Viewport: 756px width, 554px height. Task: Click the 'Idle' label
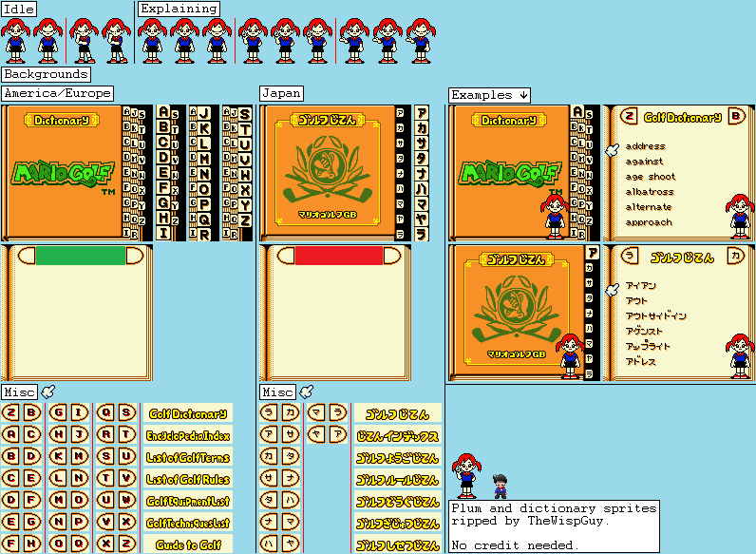click(19, 10)
